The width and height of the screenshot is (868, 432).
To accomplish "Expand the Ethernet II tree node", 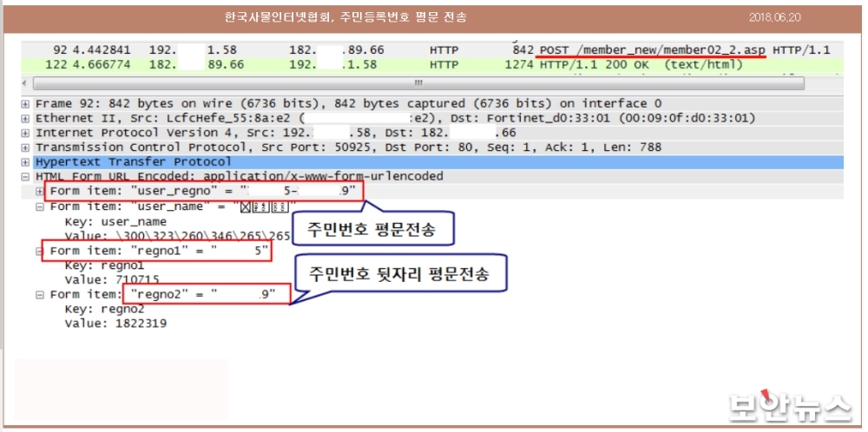I will click(25, 118).
